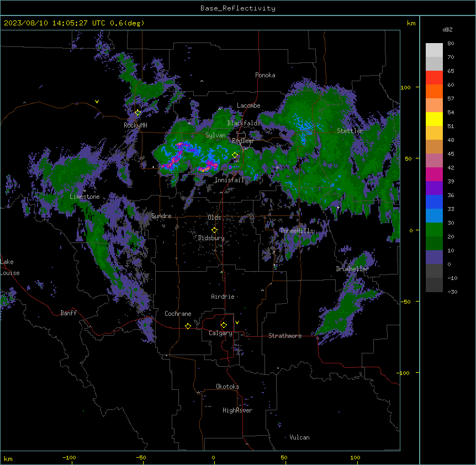
Task: Choose the magenta 39–42 dBZ legend swatch
Action: point(434,174)
